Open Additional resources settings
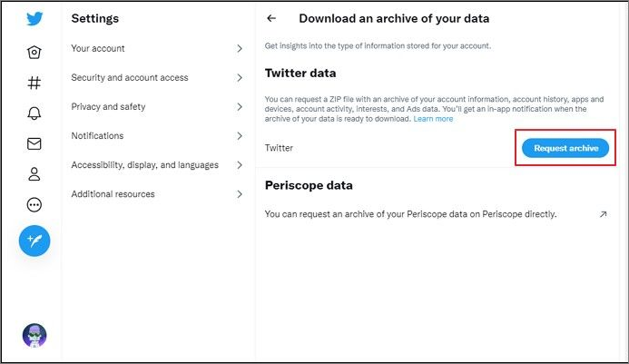Screen dimensions: 629x364 113,194
